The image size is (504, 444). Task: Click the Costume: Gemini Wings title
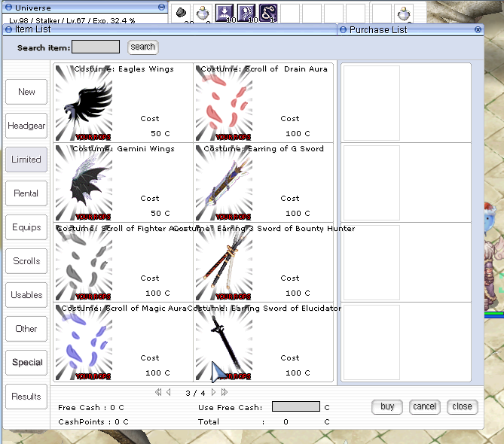pos(124,149)
